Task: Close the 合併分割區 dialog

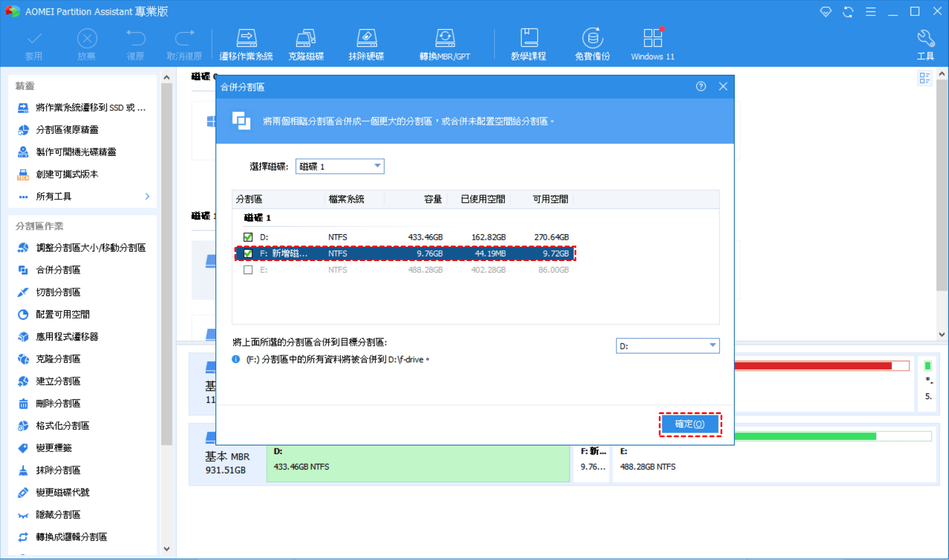Action: [723, 87]
